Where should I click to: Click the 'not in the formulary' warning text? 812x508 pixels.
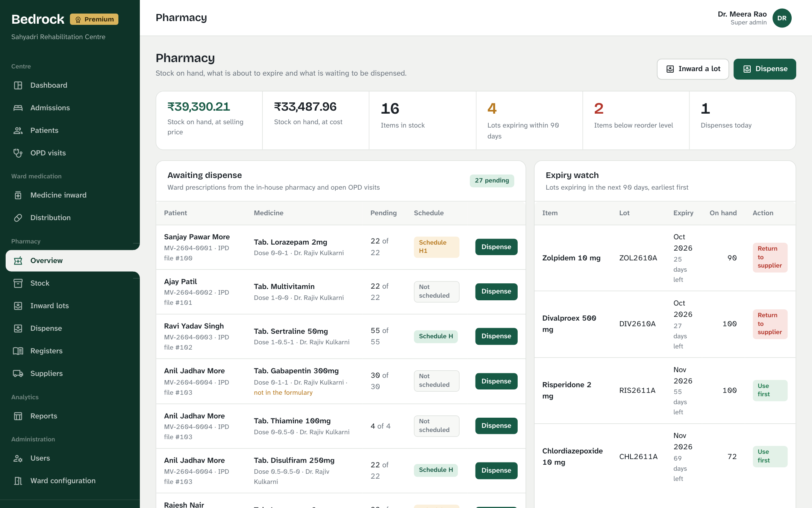click(283, 392)
